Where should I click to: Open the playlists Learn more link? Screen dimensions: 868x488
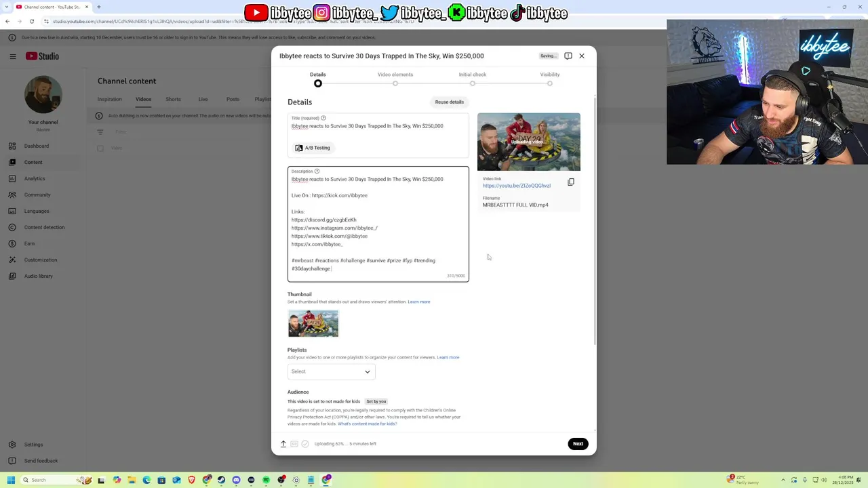pyautogui.click(x=448, y=357)
